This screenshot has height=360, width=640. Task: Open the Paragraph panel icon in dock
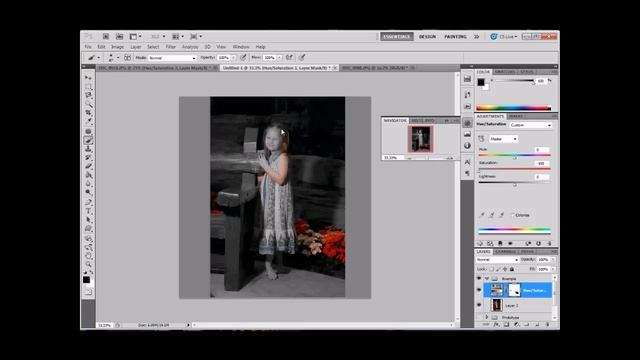click(467, 173)
